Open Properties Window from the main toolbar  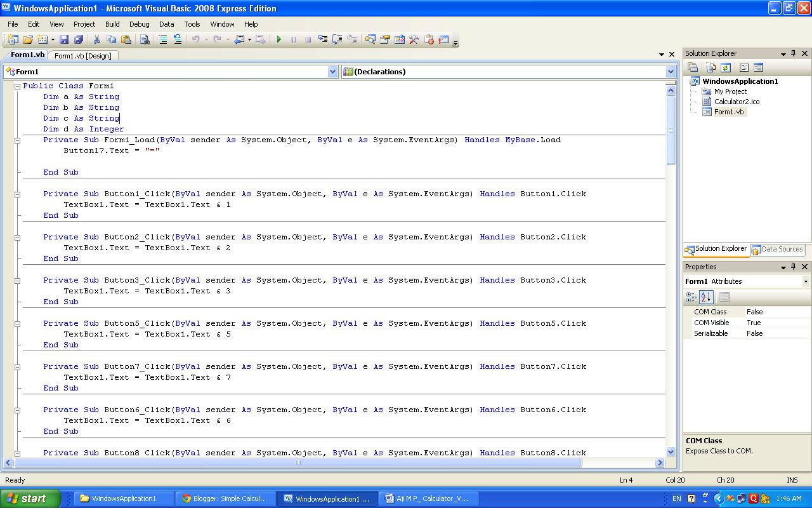click(384, 39)
